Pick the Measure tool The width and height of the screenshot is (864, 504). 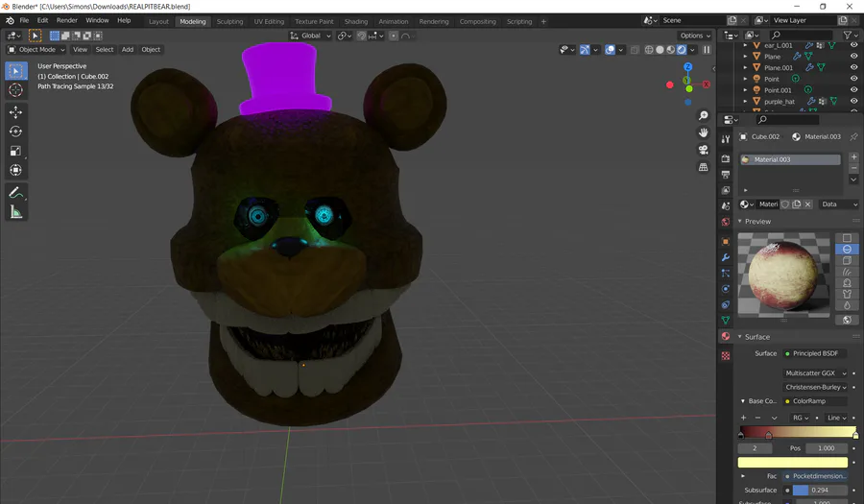(x=15, y=212)
